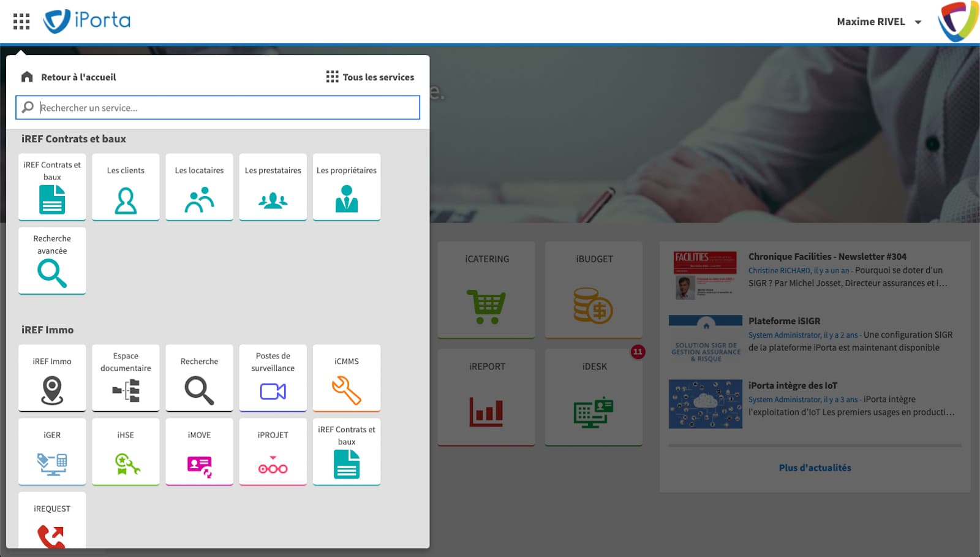Click author name Christine RICHARD

(779, 271)
